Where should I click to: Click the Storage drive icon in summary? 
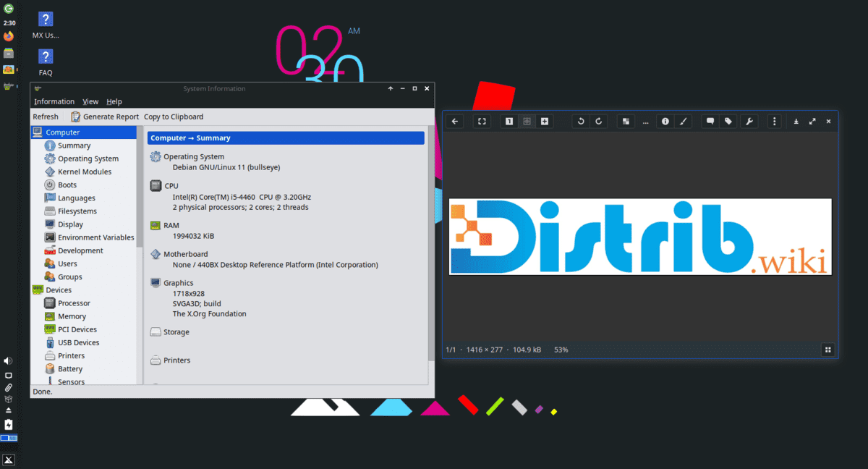pyautogui.click(x=155, y=332)
